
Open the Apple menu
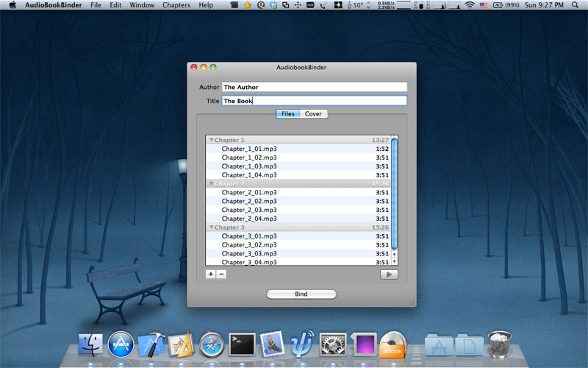pos(12,5)
